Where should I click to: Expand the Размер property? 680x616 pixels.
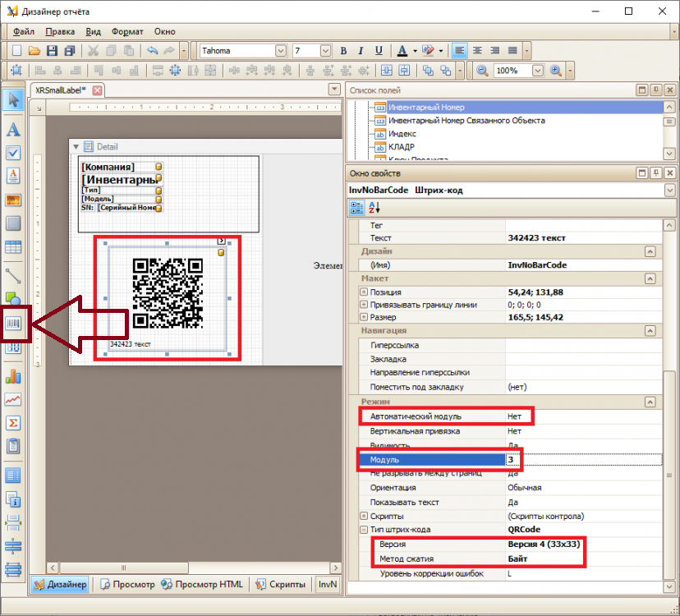point(364,317)
